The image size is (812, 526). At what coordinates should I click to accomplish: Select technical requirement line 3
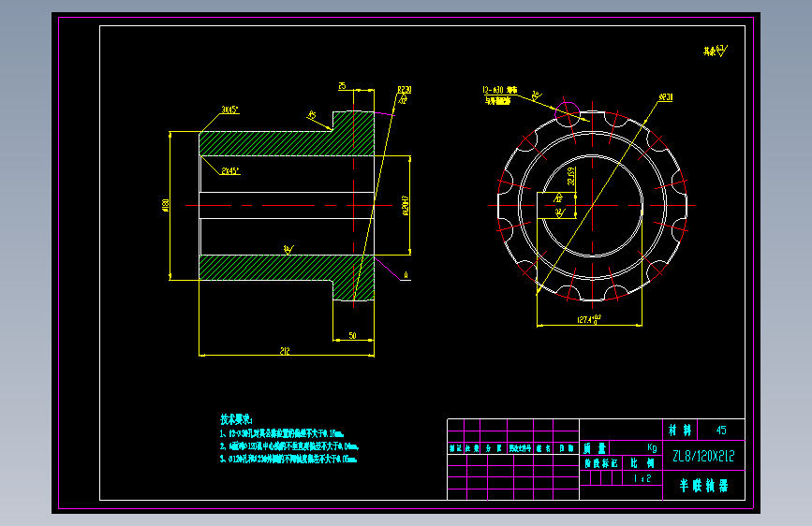(288, 459)
